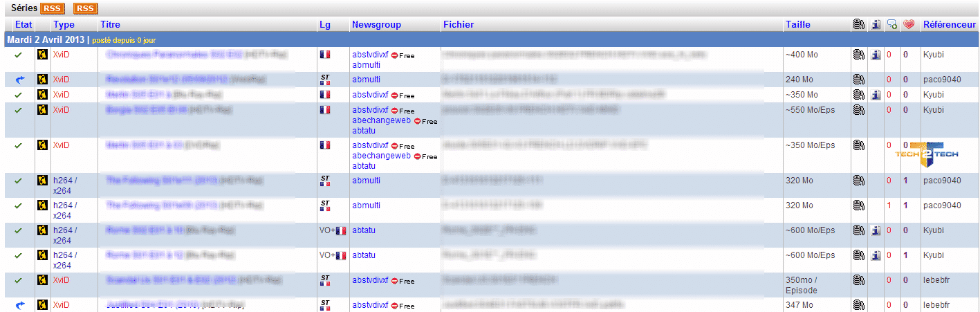Screen dimensions: 980x312
Task: Sort by the Référenceur column header
Action: point(949,25)
